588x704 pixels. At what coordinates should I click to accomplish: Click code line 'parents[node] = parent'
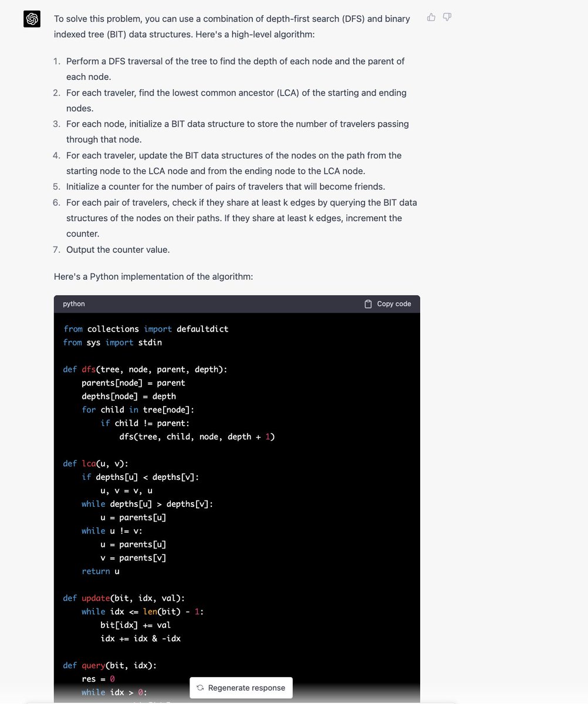pyautogui.click(x=133, y=383)
